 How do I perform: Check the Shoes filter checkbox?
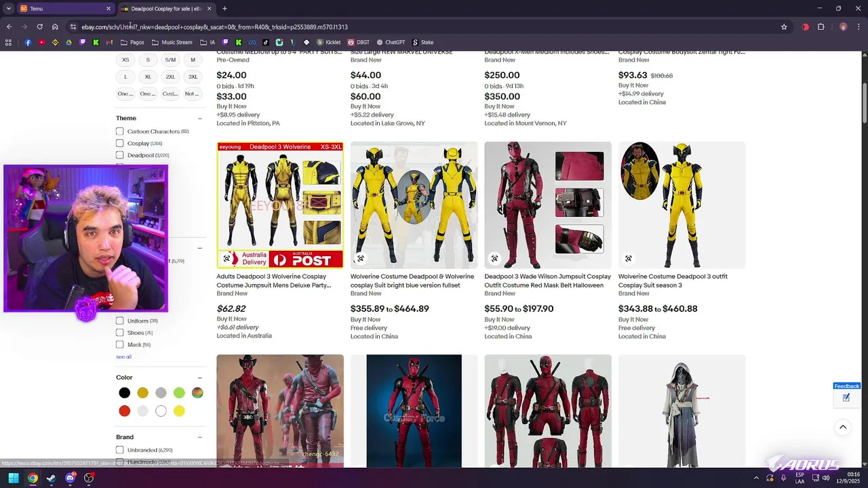click(119, 333)
